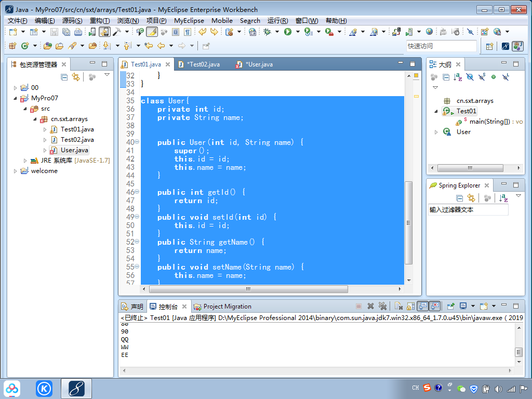Open Package Explorer view menu triangle

(x=107, y=75)
